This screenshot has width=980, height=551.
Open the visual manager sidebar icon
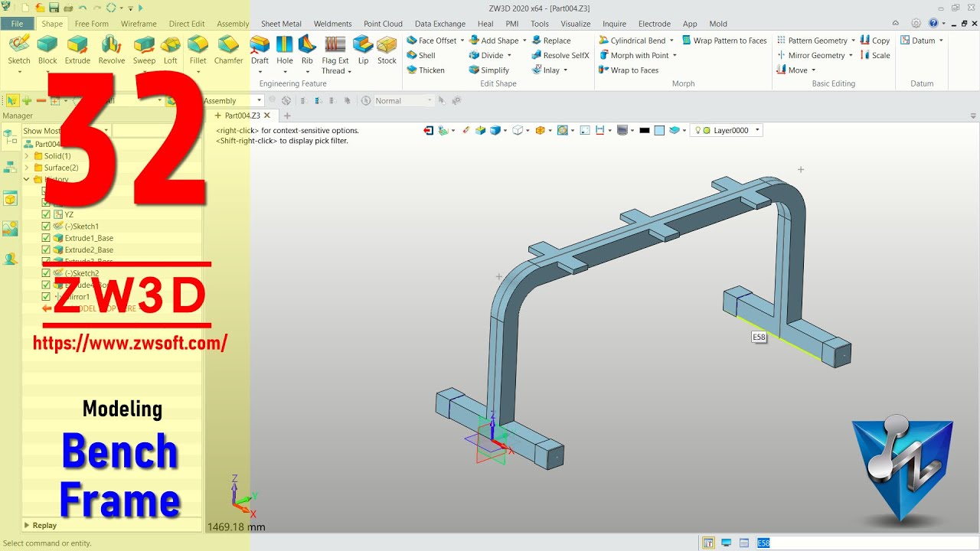[10, 228]
